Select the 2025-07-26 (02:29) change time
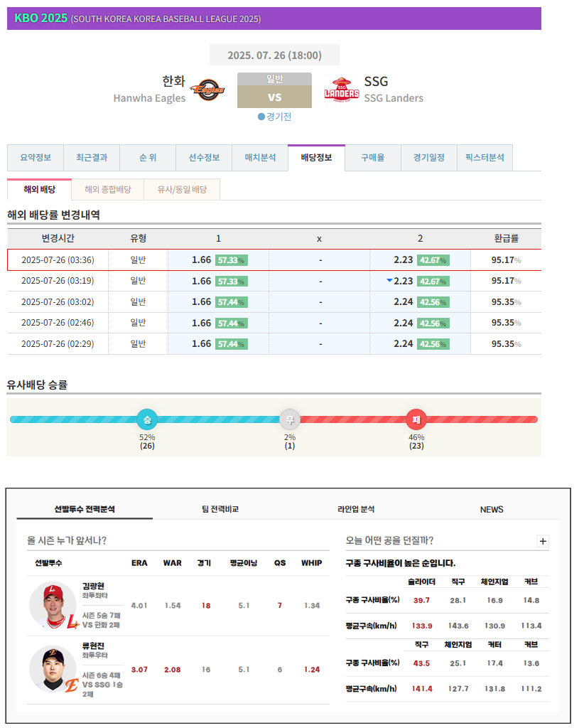This screenshot has width=579, height=728. pos(58,343)
